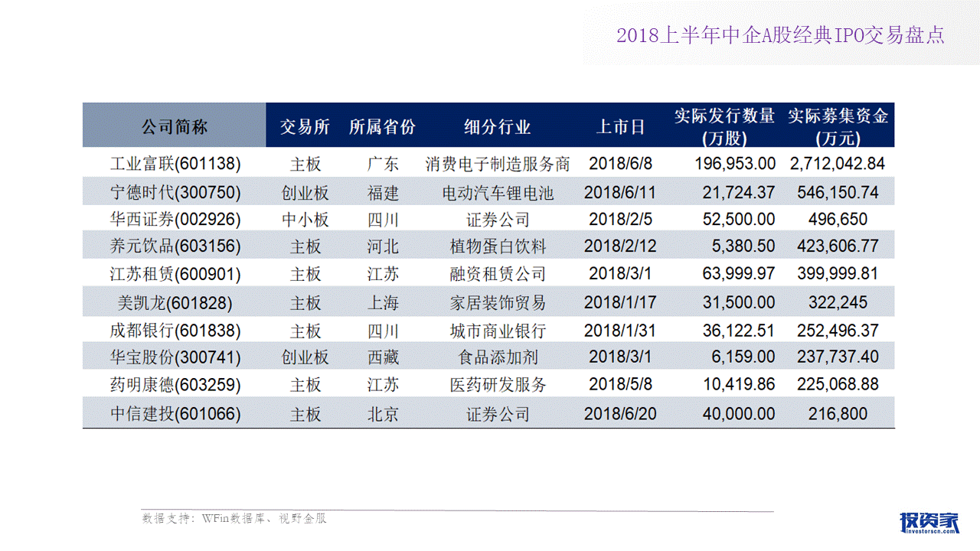Click the province 福建
The height and width of the screenshot is (551, 980).
point(383,192)
